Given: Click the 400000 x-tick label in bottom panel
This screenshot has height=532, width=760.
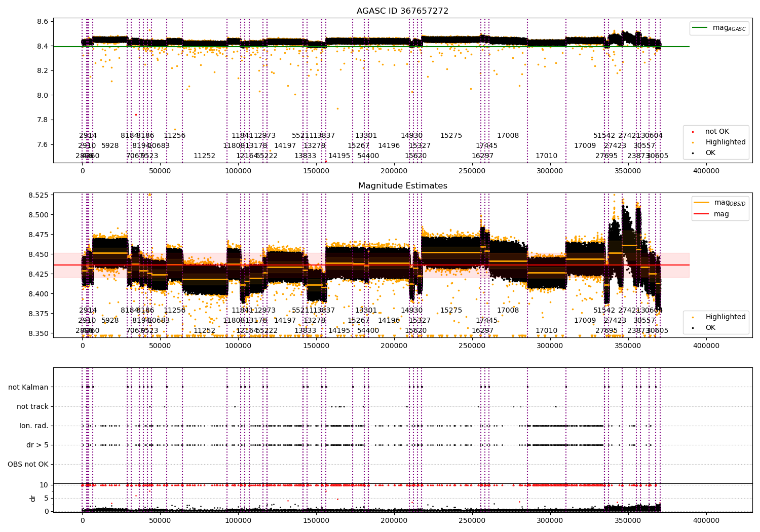Looking at the screenshot, I should click(706, 521).
